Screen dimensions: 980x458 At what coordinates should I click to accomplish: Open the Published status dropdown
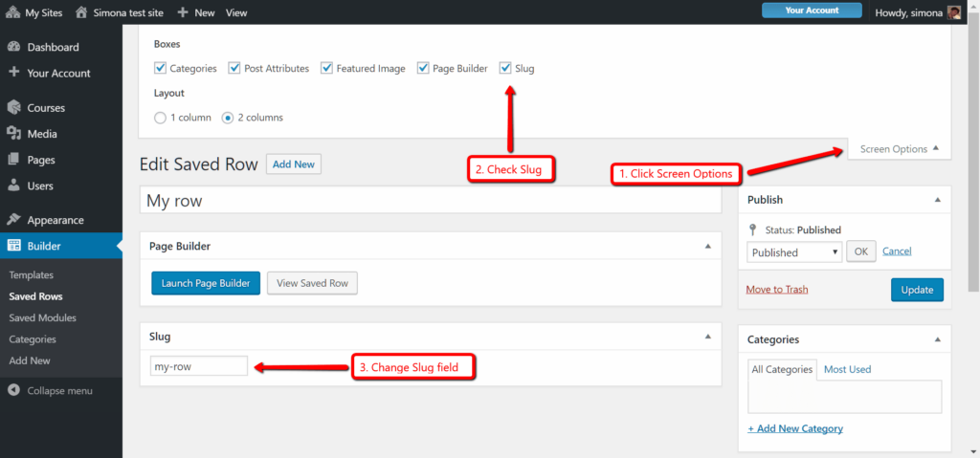click(793, 252)
